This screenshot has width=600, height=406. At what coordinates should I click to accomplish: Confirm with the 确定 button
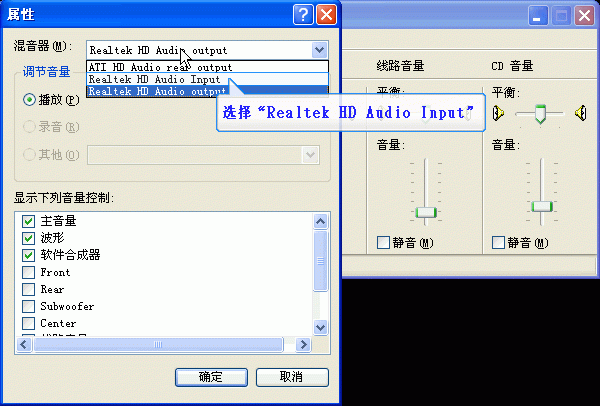click(211, 377)
